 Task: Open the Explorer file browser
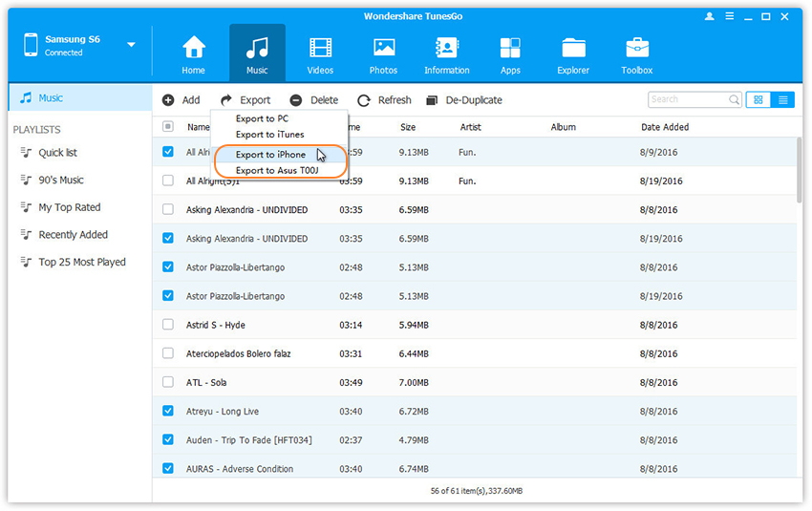tap(573, 54)
